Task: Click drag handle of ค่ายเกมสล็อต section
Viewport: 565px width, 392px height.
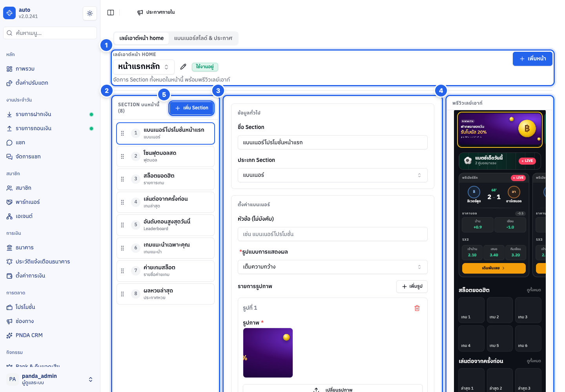Action: click(x=122, y=271)
